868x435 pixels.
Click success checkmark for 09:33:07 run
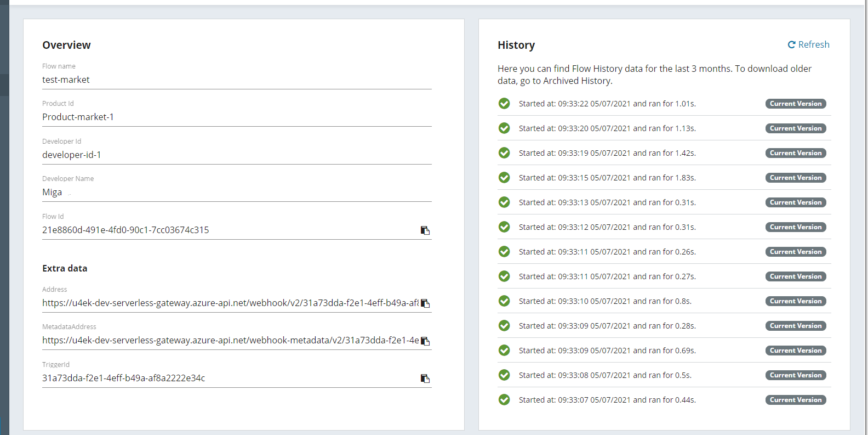coord(504,399)
